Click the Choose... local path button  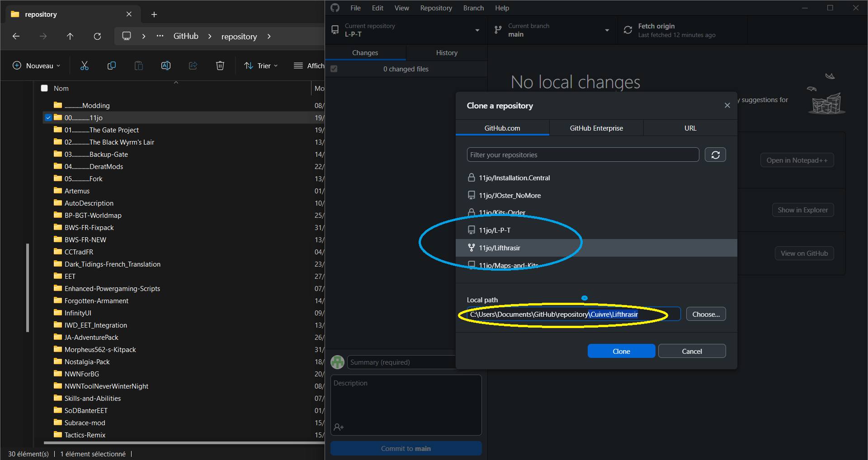pyautogui.click(x=706, y=314)
